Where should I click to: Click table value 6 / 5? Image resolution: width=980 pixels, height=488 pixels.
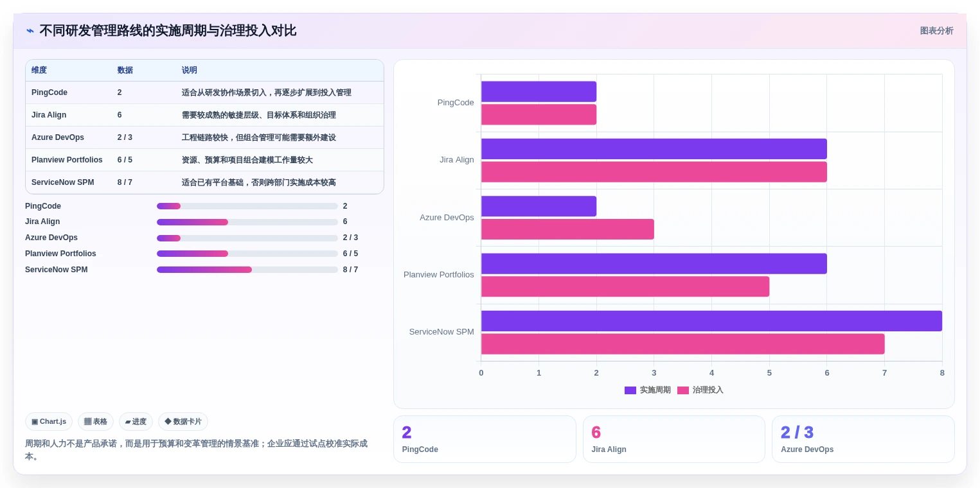coord(125,160)
